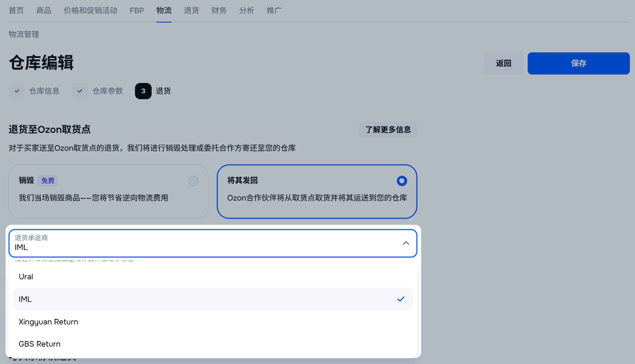Click the checkmark icon beside 仓库信息
This screenshot has width=635, height=364.
click(x=17, y=91)
